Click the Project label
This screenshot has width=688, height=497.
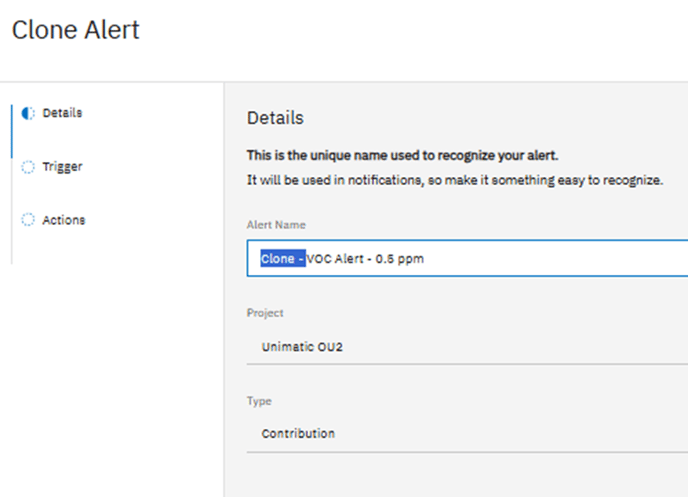(x=264, y=313)
